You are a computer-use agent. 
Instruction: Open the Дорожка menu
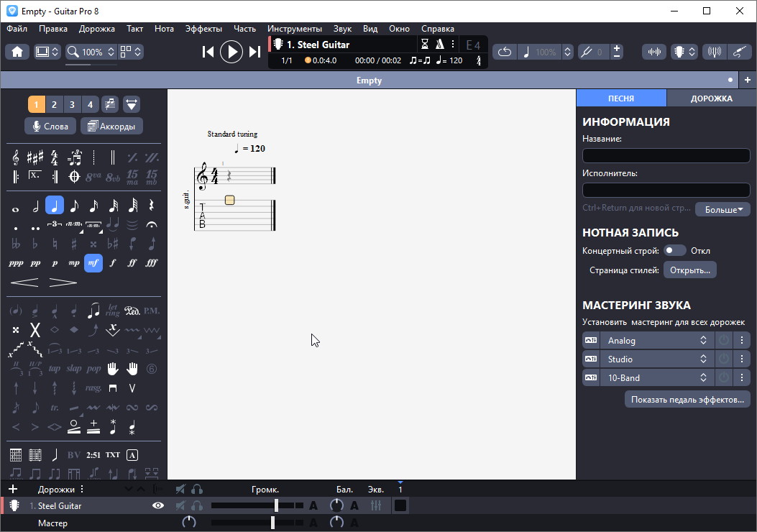click(x=96, y=29)
